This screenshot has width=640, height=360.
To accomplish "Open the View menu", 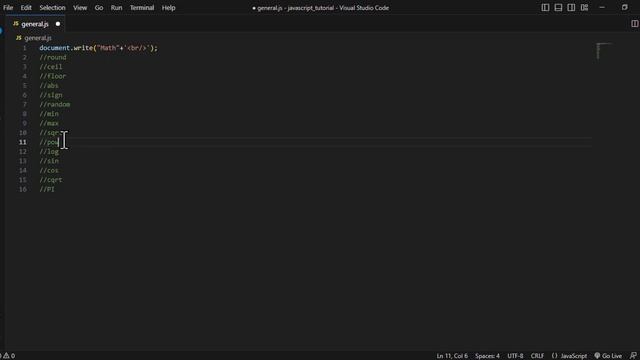I will (x=80, y=8).
